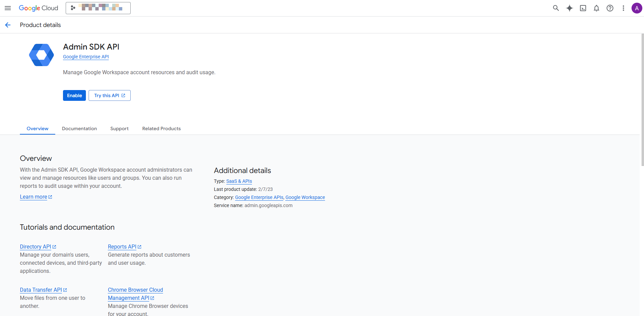Click the Additional details heading
Screen dimensions: 644x316
(x=243, y=171)
